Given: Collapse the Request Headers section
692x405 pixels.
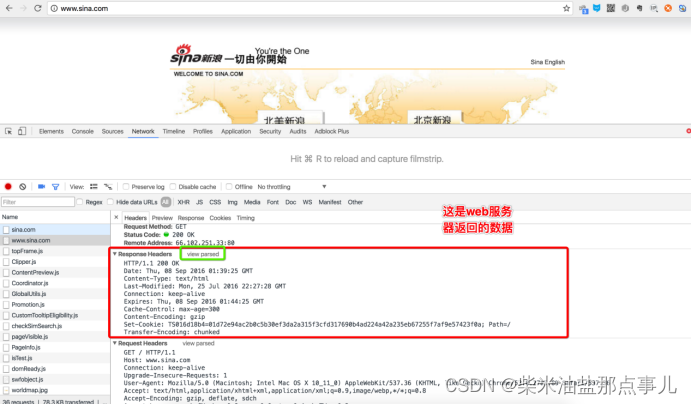Looking at the screenshot, I should (x=115, y=343).
